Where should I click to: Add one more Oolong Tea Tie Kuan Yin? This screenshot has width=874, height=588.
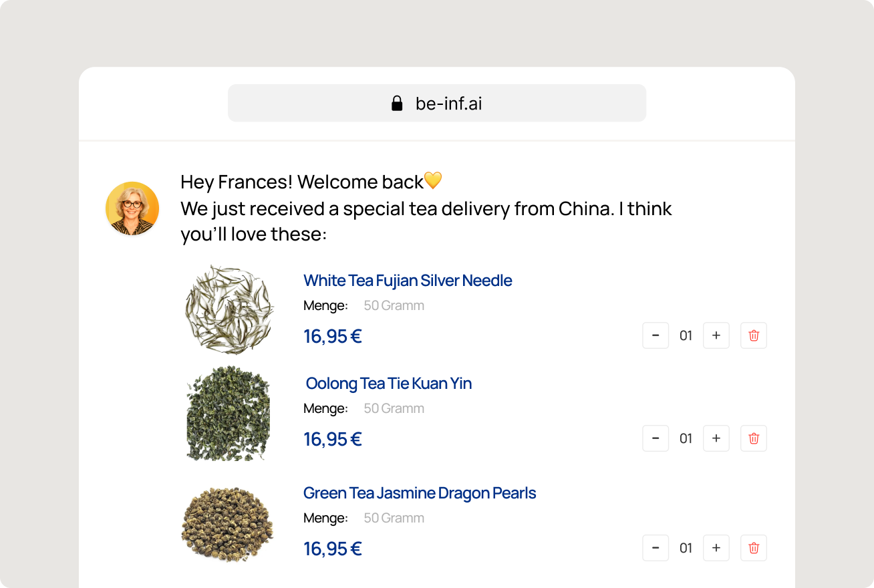716,438
